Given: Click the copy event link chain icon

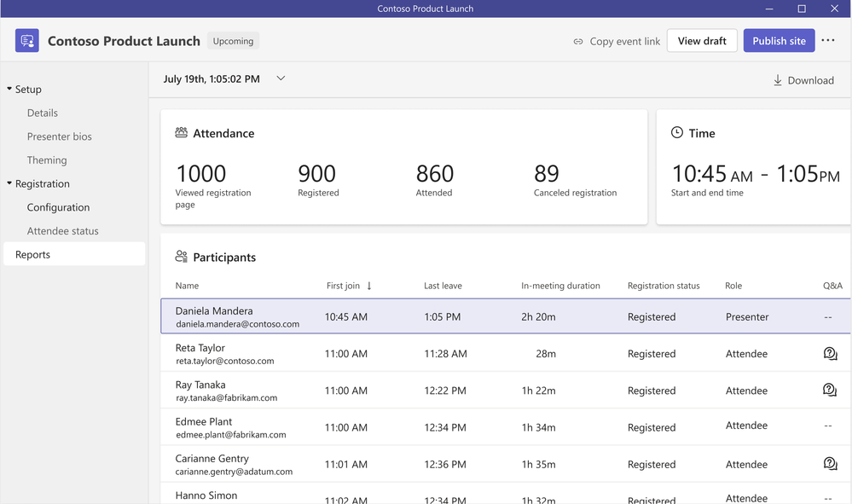Looking at the screenshot, I should (x=578, y=41).
